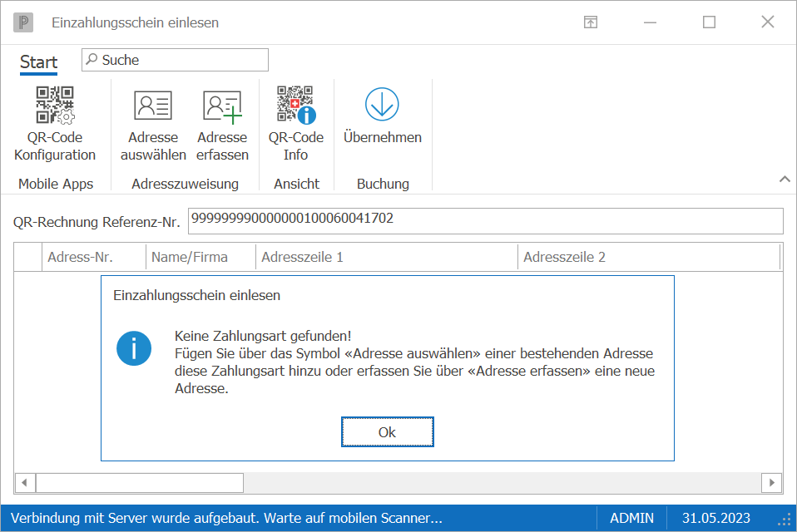Click the Adress-Nr. column header
Viewport: 797px width, 532px height.
pyautogui.click(x=93, y=257)
